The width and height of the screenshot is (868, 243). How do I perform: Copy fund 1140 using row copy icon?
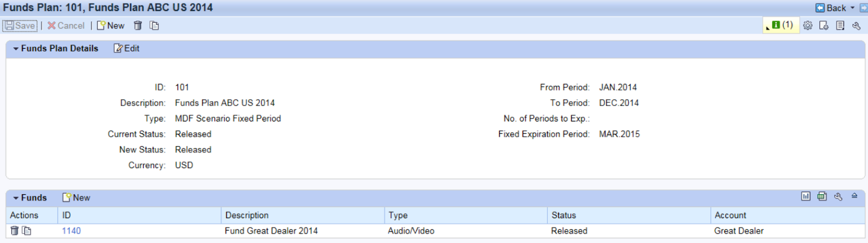click(27, 231)
